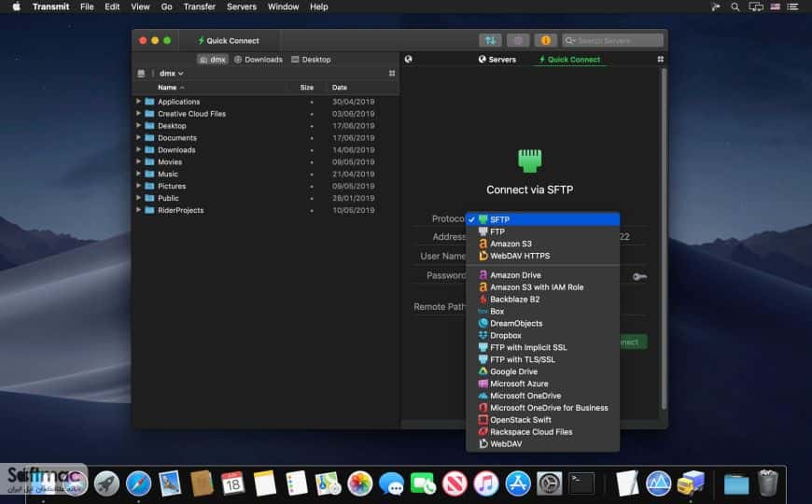Screen dimensions: 812x504
Task: Toggle left pane grid view icon
Action: pyautogui.click(x=392, y=74)
